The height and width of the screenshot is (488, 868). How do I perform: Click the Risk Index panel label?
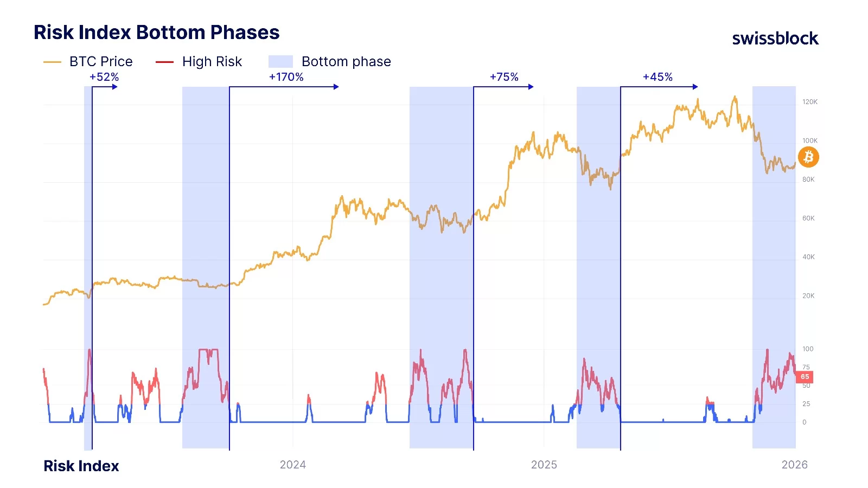(x=81, y=466)
